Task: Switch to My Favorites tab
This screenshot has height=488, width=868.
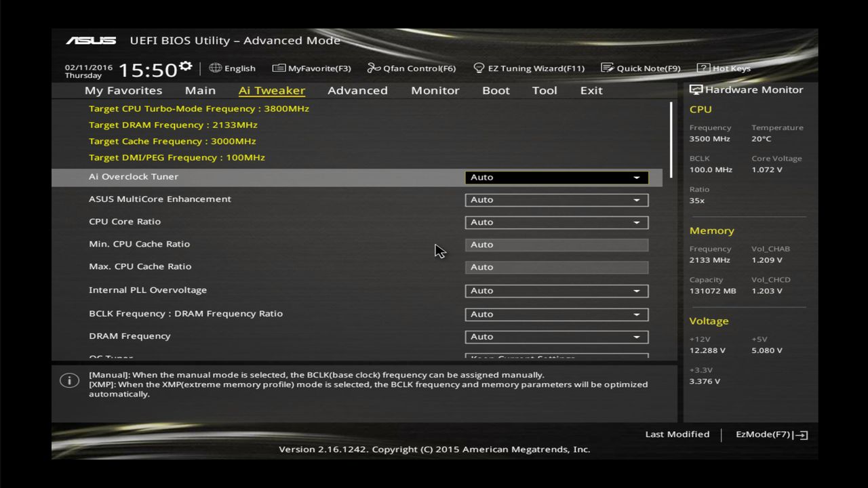Action: [123, 90]
